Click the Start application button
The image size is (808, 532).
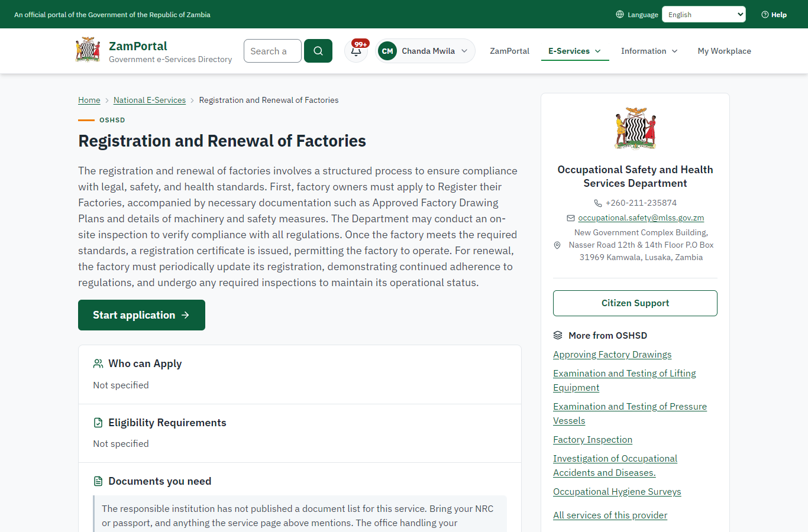click(x=141, y=315)
